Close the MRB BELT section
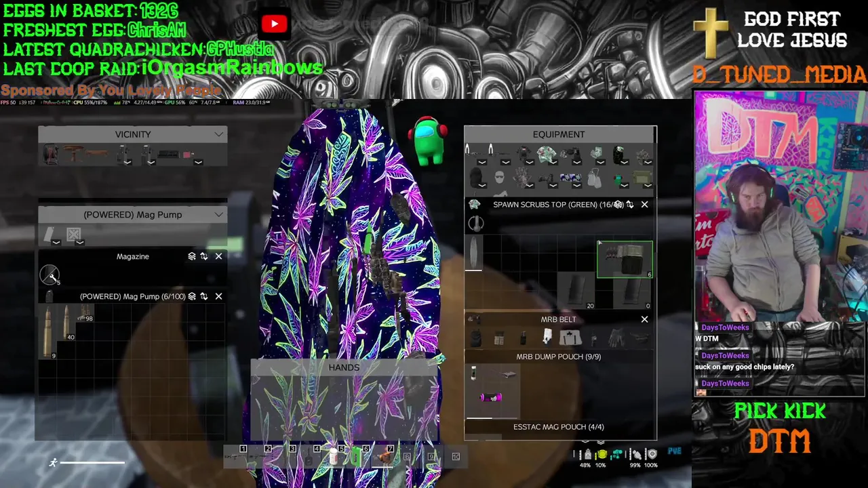This screenshot has height=488, width=868. [x=644, y=319]
